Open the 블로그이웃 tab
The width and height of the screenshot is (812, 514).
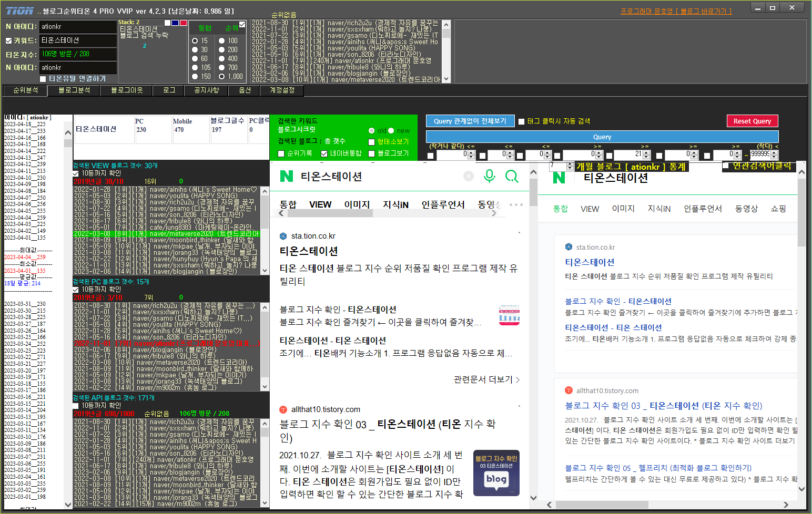pyautogui.click(x=127, y=90)
